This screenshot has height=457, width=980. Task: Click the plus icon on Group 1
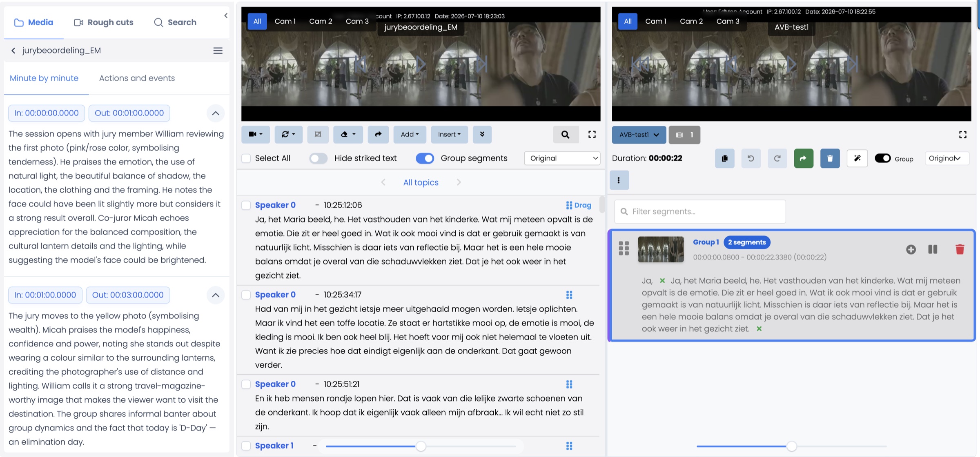(911, 249)
